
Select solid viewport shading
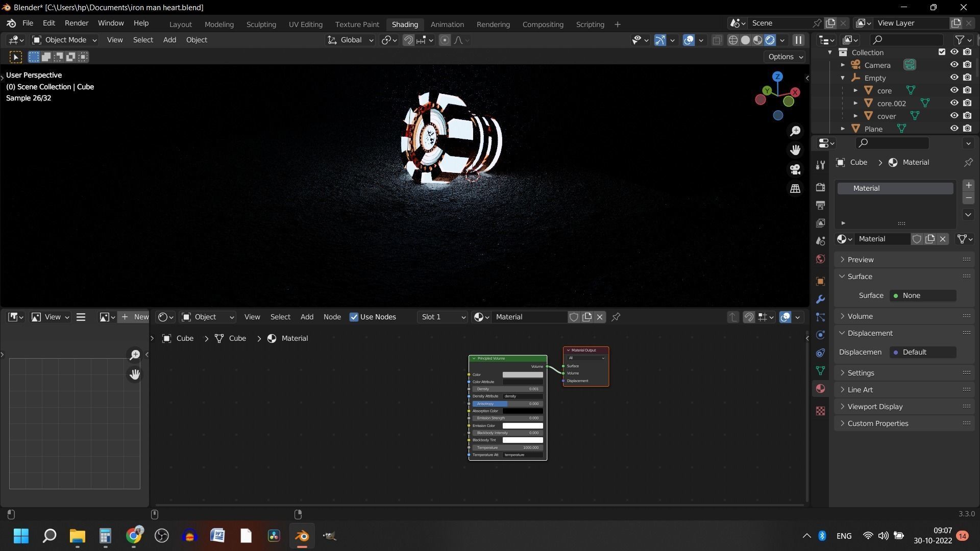tap(745, 40)
